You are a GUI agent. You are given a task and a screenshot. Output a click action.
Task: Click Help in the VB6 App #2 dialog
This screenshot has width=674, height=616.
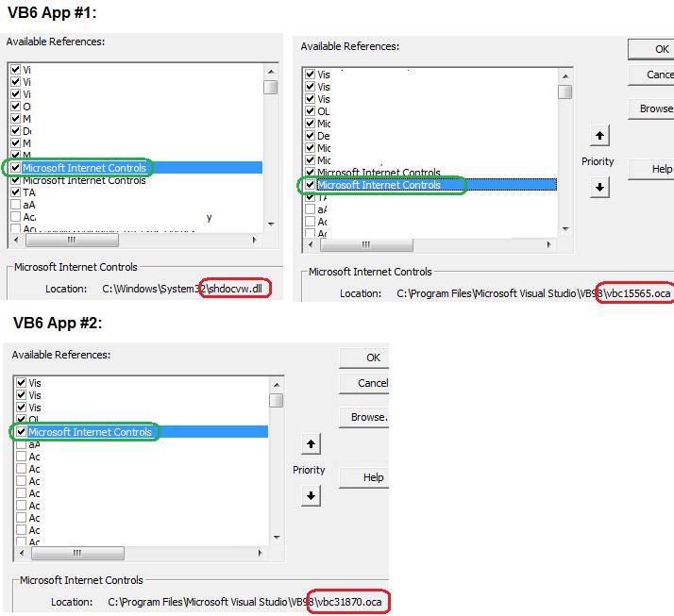pos(373,477)
